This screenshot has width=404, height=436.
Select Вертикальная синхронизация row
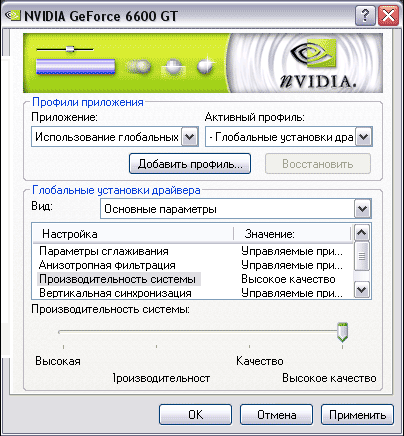pyautogui.click(x=193, y=293)
